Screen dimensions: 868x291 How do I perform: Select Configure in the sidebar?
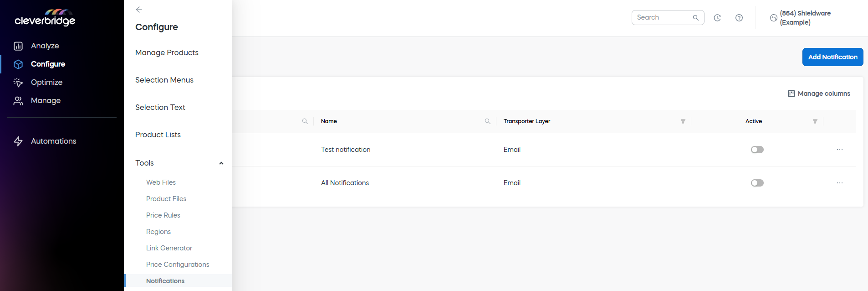48,64
